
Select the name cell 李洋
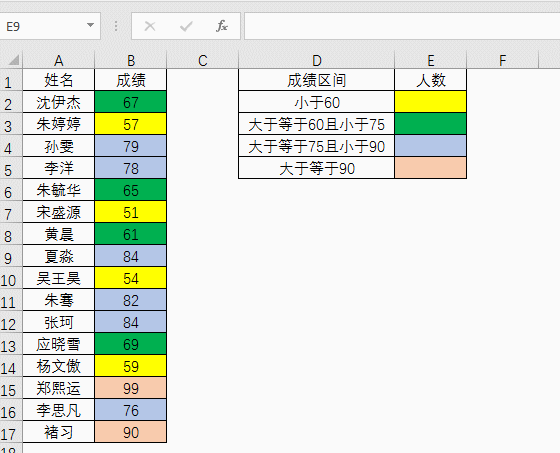(59, 168)
